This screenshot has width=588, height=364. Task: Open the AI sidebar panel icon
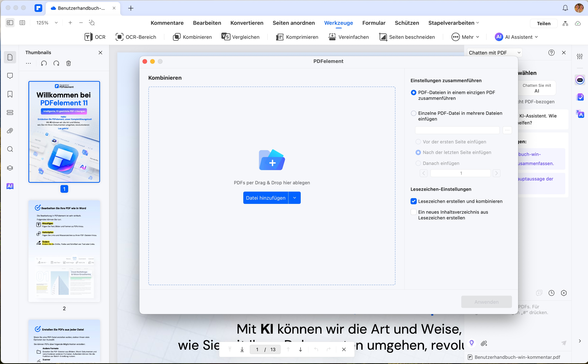[x=10, y=186]
